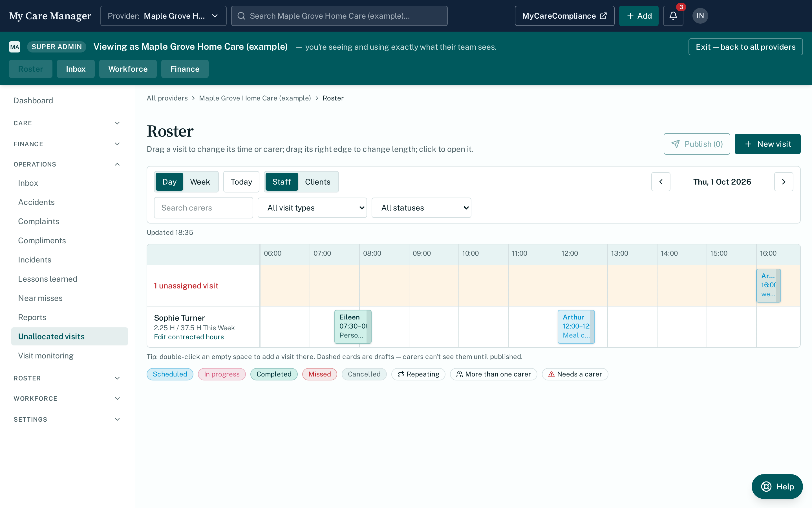Focus the global search box
812x508 pixels.
339,16
